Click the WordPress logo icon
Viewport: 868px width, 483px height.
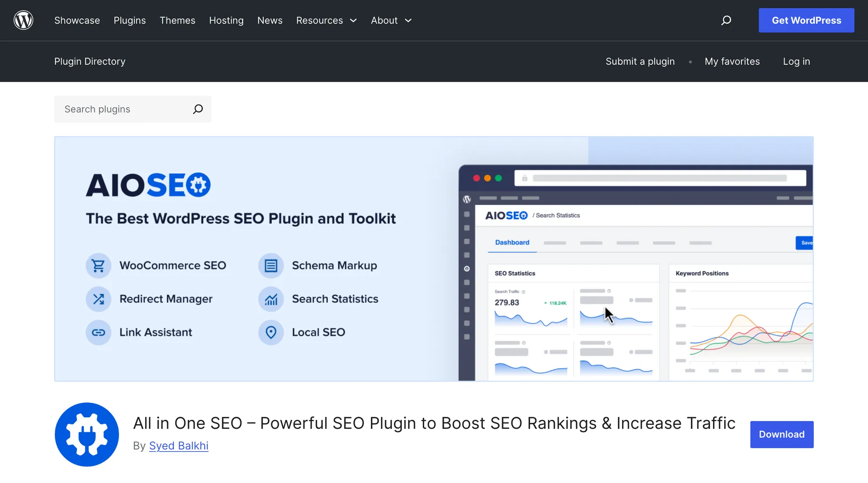point(23,21)
